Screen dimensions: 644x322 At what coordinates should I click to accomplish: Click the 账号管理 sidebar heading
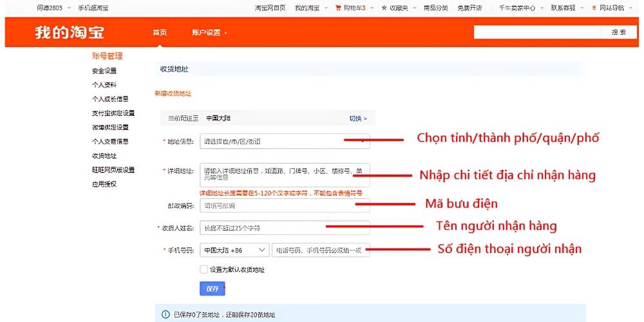pos(107,56)
